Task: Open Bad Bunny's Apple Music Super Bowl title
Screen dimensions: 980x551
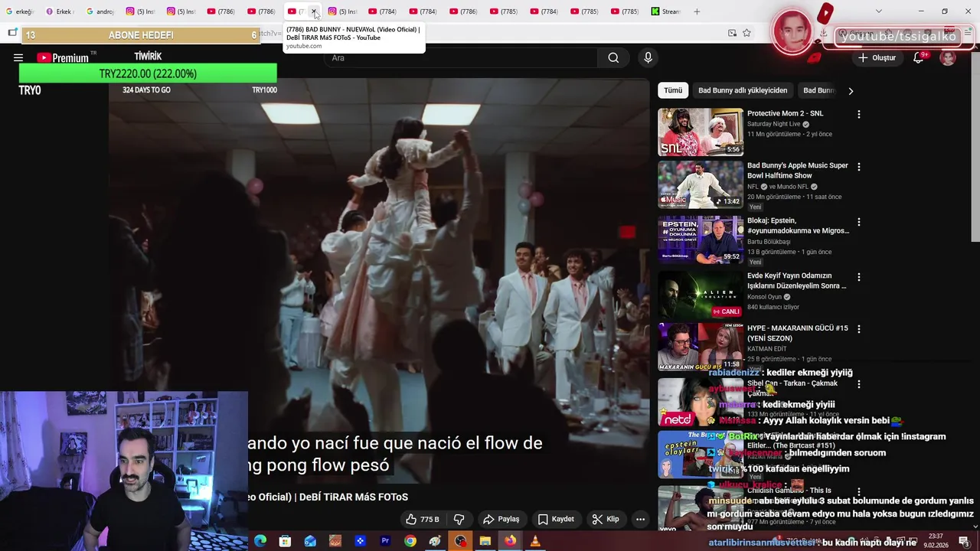Action: (798, 170)
